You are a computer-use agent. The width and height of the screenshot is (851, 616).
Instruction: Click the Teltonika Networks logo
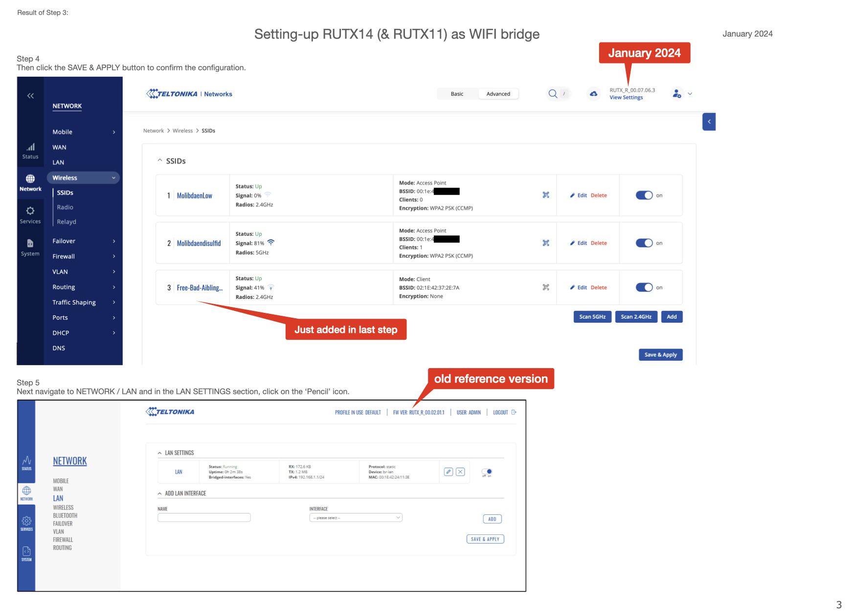pos(189,94)
